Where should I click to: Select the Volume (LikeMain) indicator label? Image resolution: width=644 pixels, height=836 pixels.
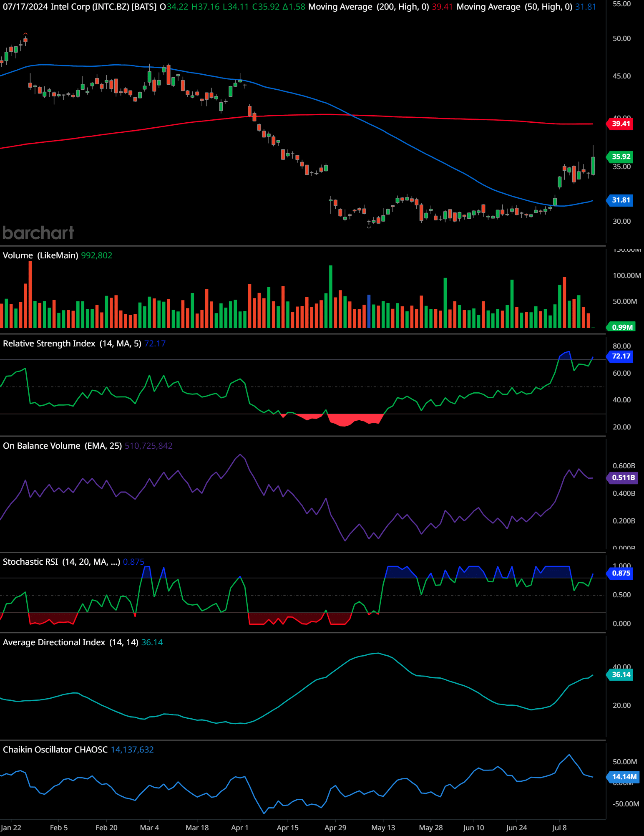40,255
